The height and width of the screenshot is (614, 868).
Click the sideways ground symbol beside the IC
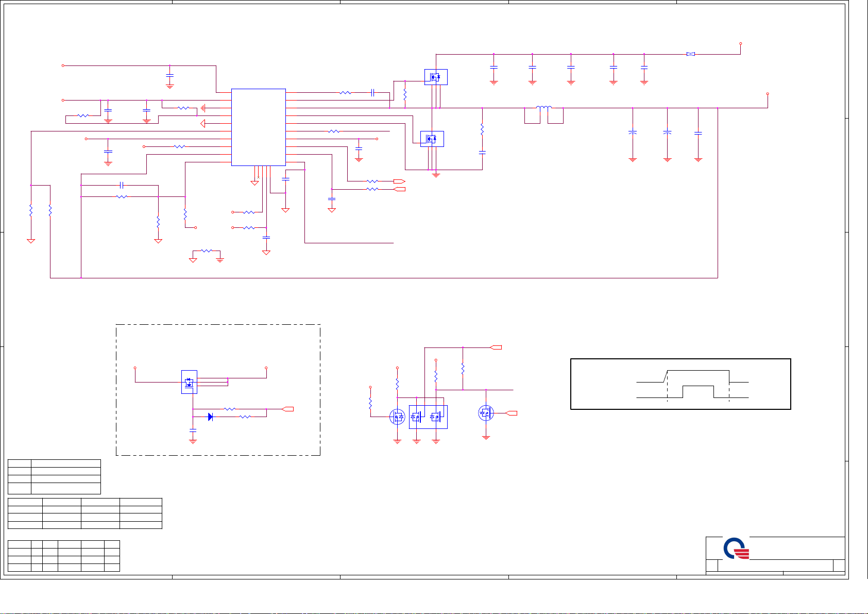(203, 108)
